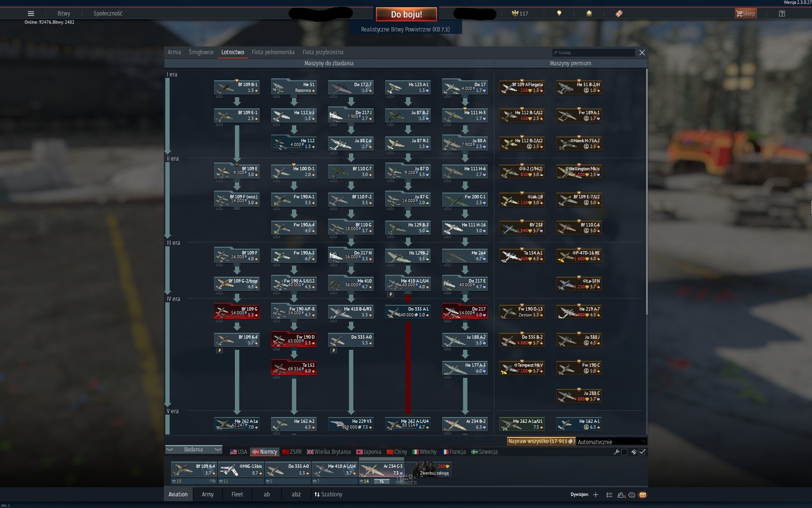Select the He 51 reserve aircraft
The width and height of the screenshot is (812, 508).
[294, 87]
